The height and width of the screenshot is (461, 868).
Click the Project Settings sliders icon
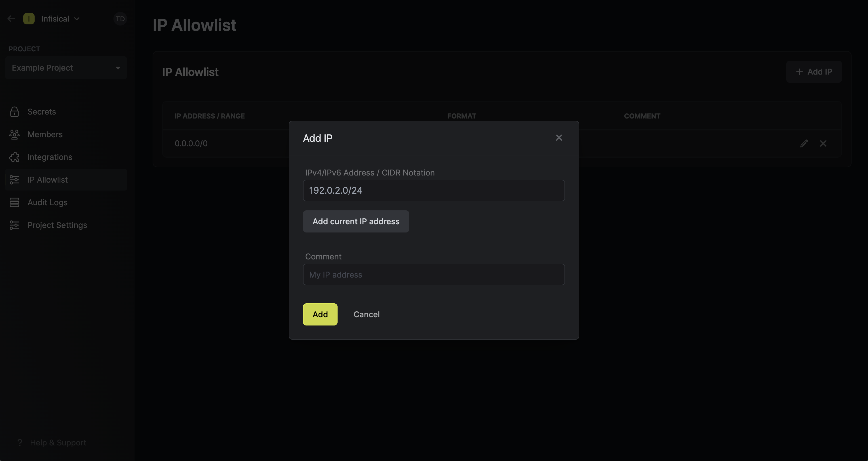14,225
